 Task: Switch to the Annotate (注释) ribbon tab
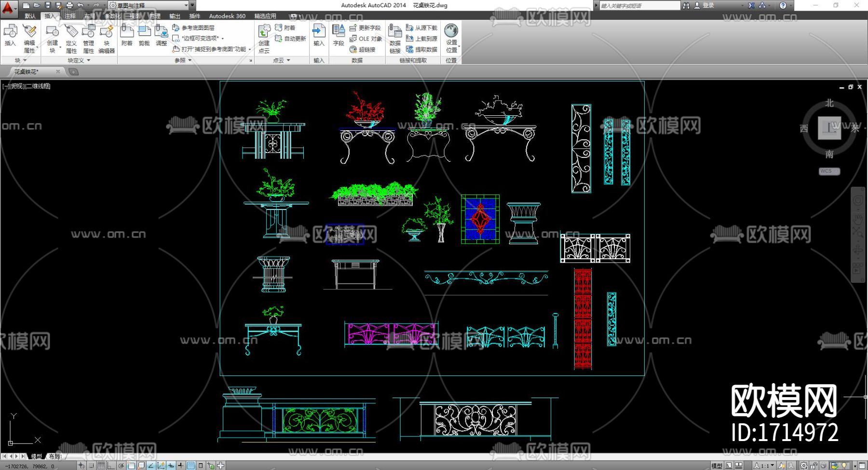pos(70,16)
